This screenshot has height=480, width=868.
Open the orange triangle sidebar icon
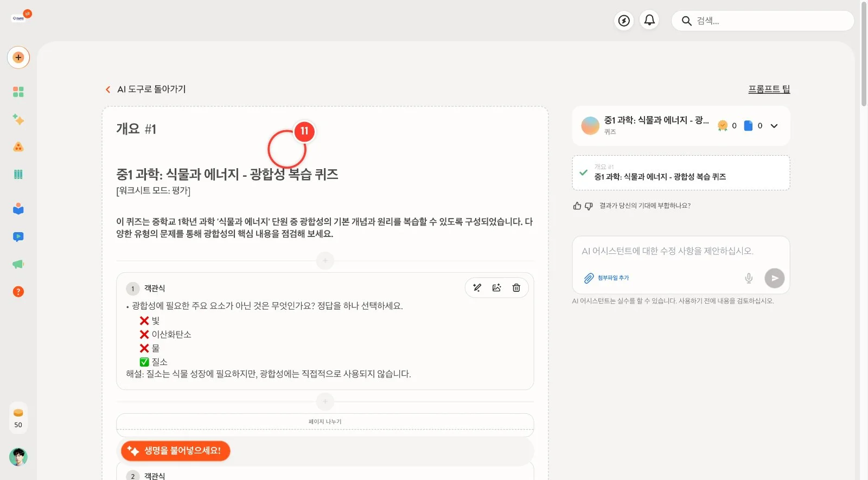pyautogui.click(x=18, y=147)
